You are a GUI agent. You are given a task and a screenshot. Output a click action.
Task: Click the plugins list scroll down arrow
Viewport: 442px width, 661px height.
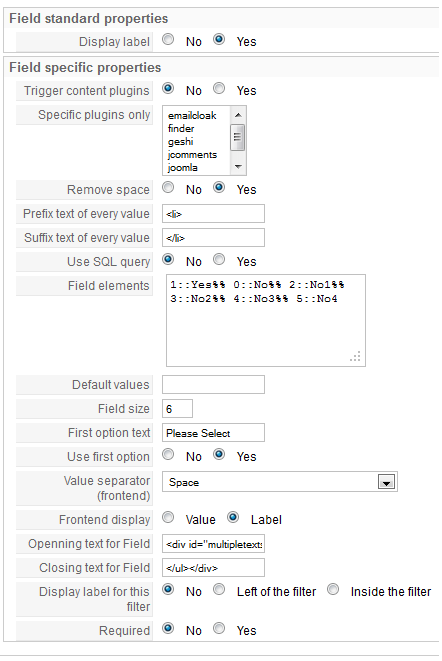tap(238, 167)
